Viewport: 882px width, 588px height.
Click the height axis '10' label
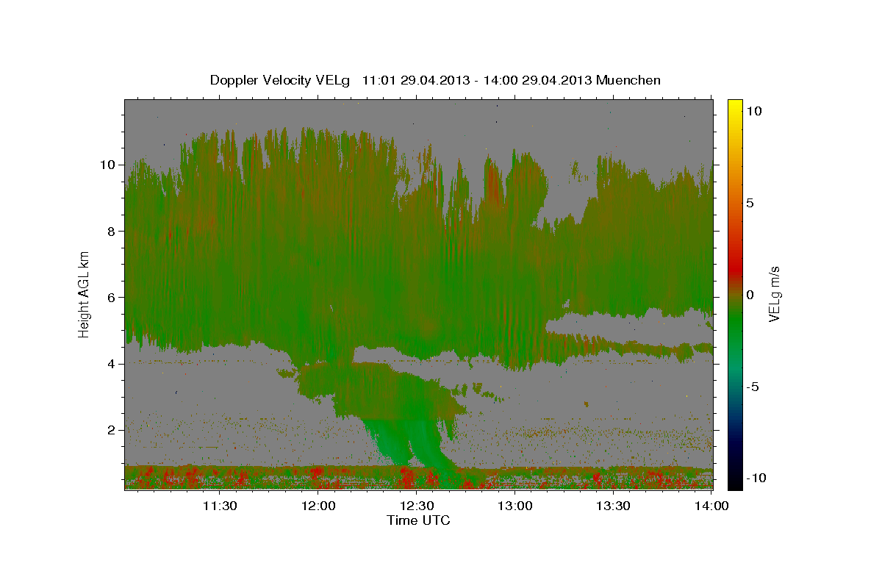[x=108, y=164]
